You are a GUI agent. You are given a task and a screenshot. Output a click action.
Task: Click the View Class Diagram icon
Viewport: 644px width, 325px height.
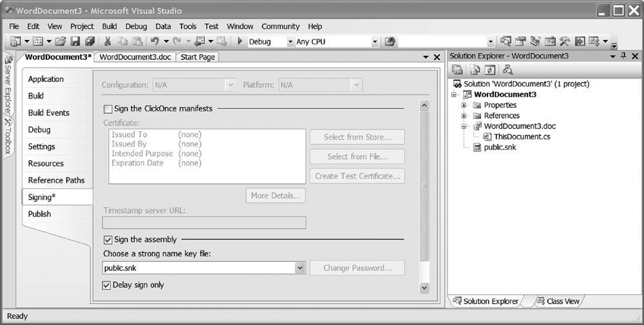pos(507,70)
